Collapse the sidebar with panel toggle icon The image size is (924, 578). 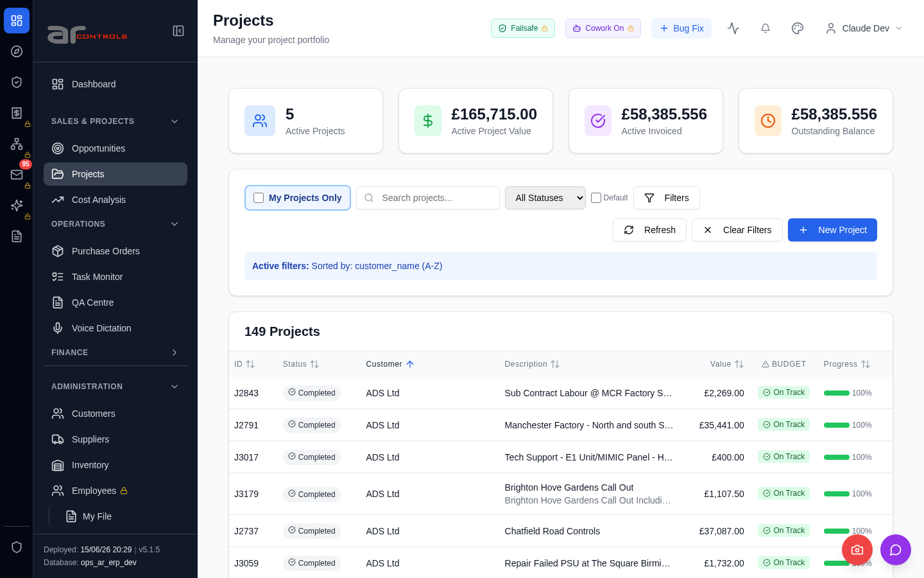tap(178, 31)
